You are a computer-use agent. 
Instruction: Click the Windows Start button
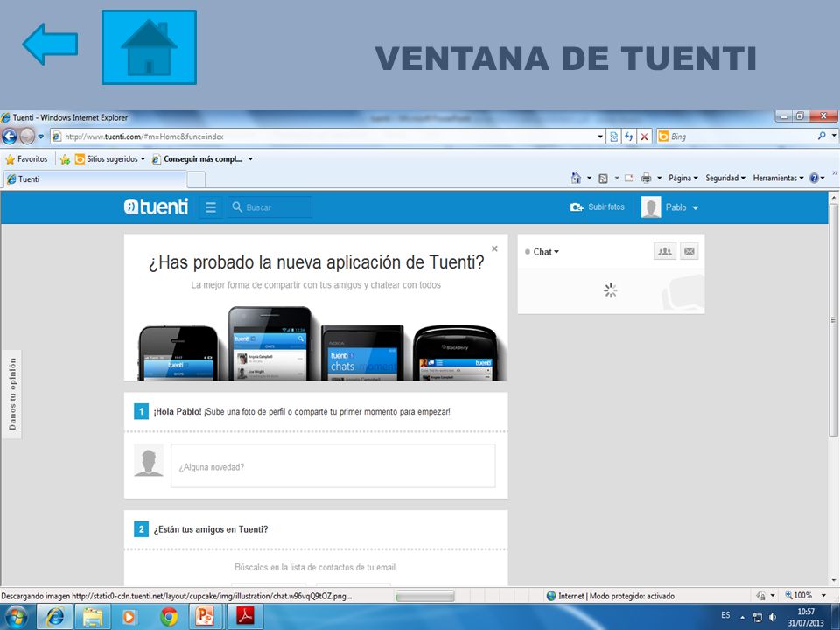point(16,617)
